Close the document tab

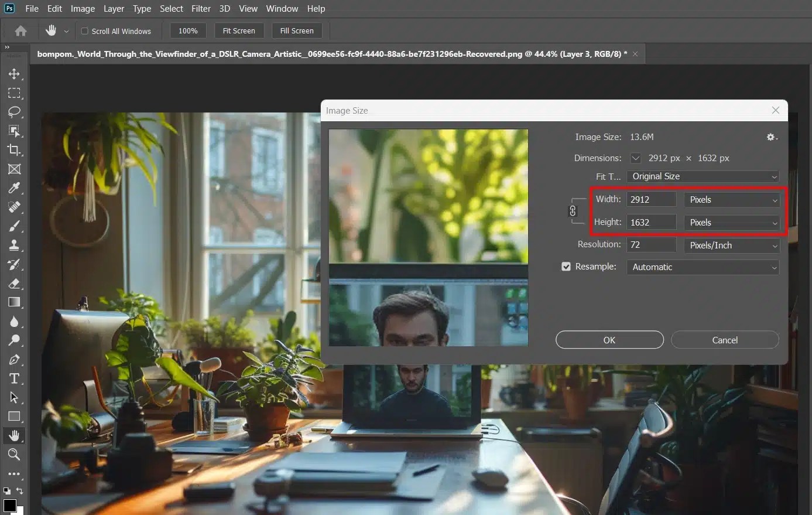tap(635, 54)
